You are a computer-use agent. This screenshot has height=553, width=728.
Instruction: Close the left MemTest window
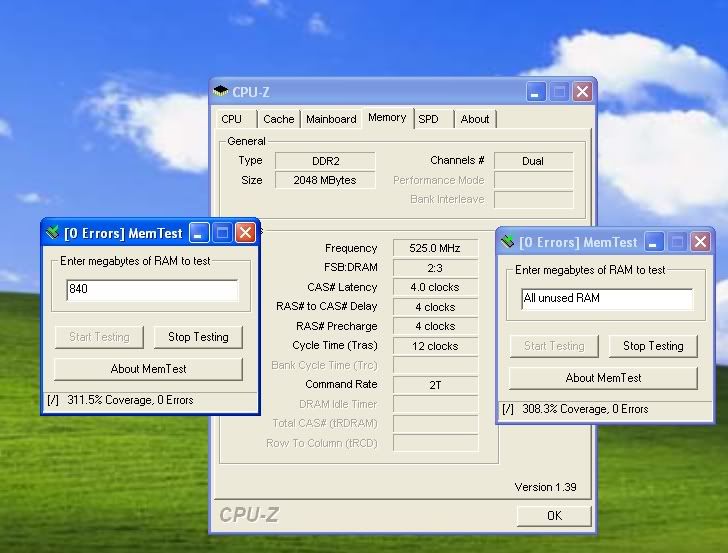pyautogui.click(x=246, y=233)
